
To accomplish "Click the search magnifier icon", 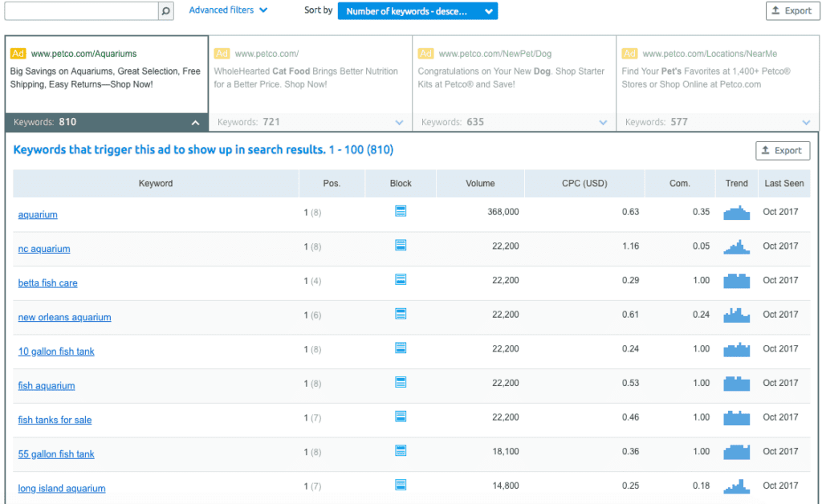I will pos(165,11).
